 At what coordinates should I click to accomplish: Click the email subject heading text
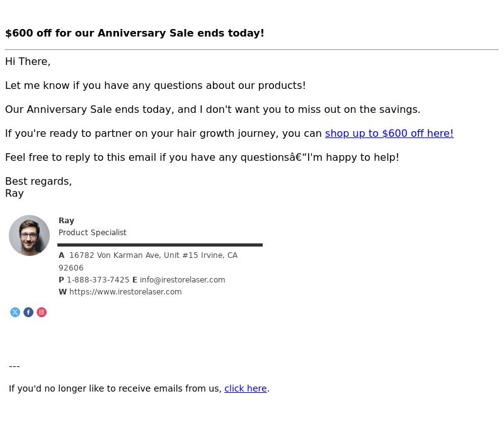tap(135, 33)
